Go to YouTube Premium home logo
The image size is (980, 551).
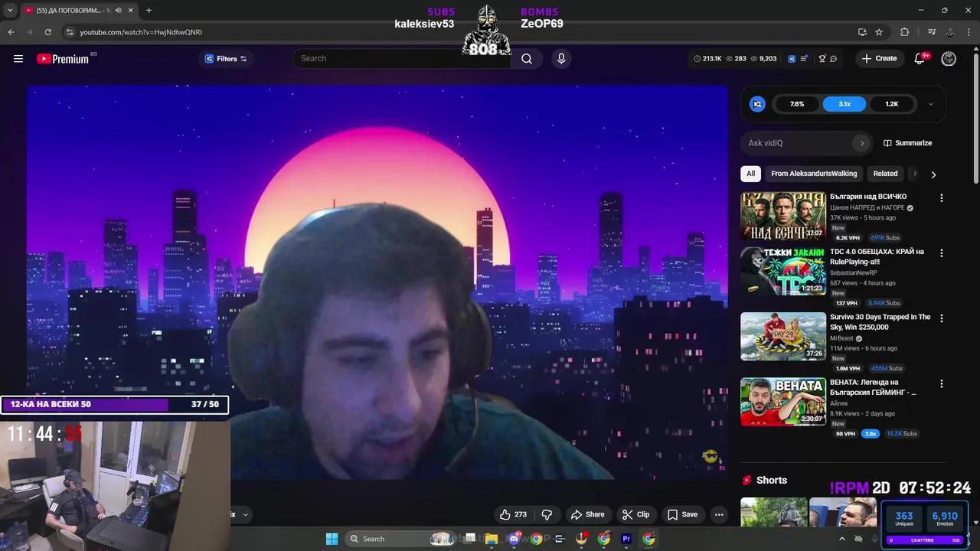[x=63, y=59]
